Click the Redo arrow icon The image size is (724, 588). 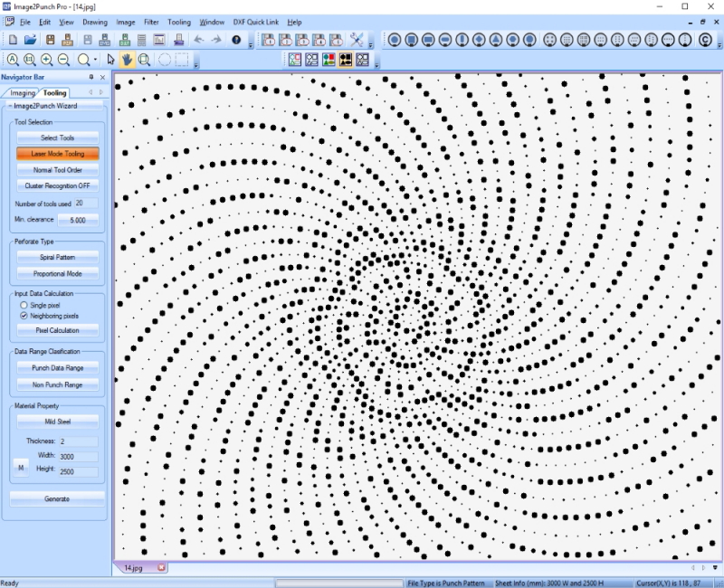(216, 40)
